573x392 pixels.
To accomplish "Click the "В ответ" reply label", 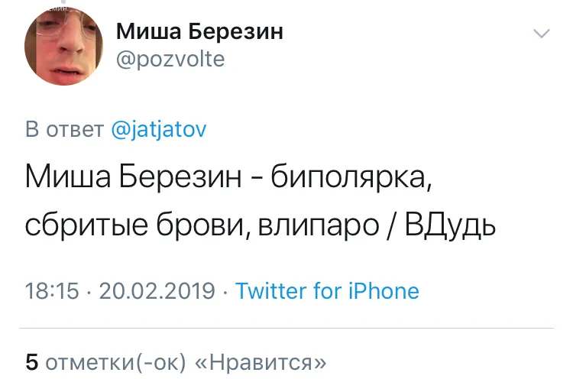I will click(65, 129).
